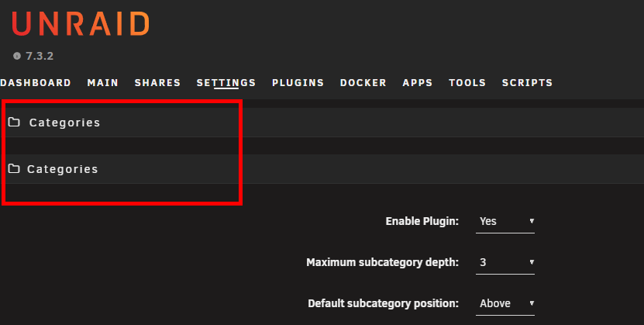Go to the Main tab

[x=102, y=82]
